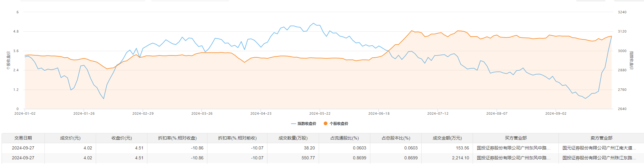
Task: Select the 2,214.10 成交金额 cell
Action: 461,158
